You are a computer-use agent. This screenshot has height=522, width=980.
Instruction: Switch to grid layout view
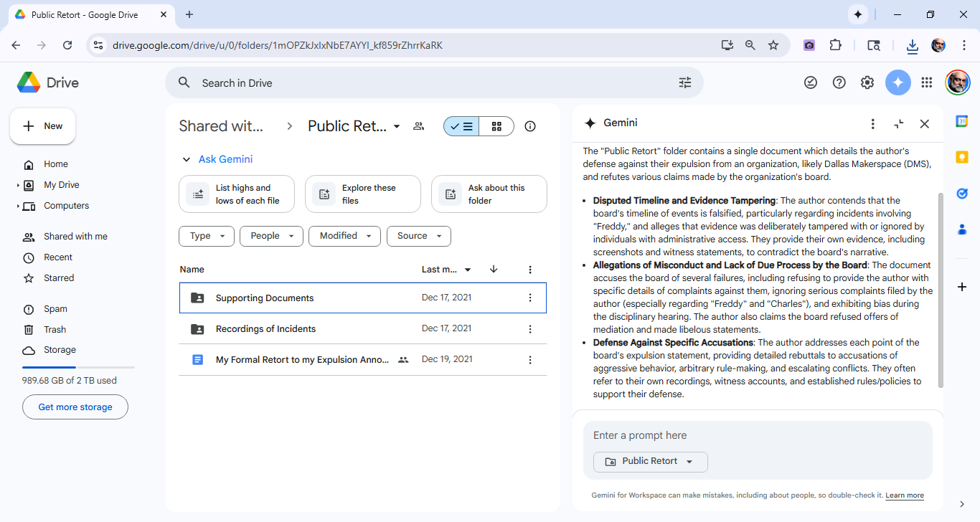pyautogui.click(x=496, y=126)
